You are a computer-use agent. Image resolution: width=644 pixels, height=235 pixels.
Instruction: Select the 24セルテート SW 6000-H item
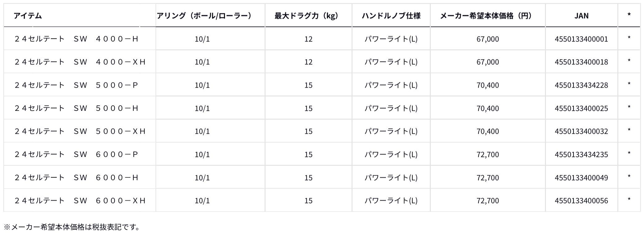click(76, 178)
